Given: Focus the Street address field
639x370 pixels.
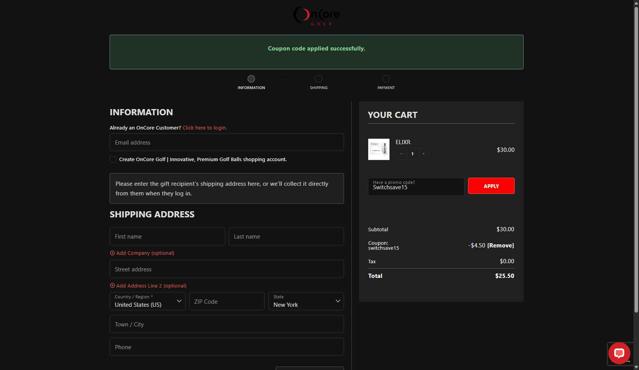Looking at the screenshot, I should [226, 269].
